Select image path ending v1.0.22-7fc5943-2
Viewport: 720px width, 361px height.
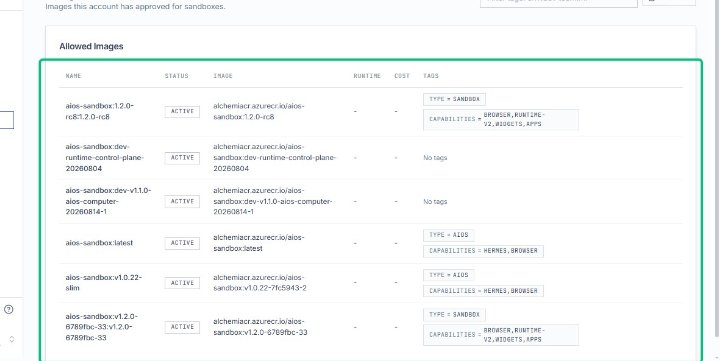(x=260, y=283)
